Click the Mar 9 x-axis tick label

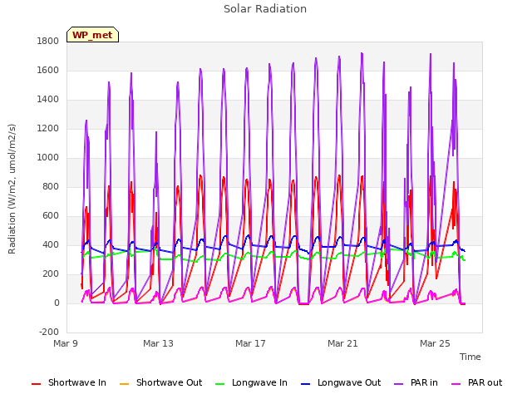(x=66, y=343)
